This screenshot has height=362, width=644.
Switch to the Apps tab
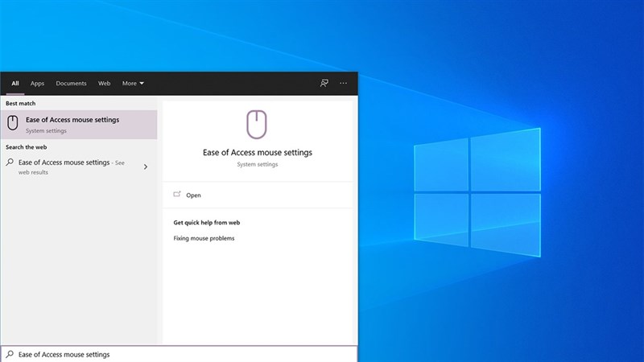coord(37,84)
